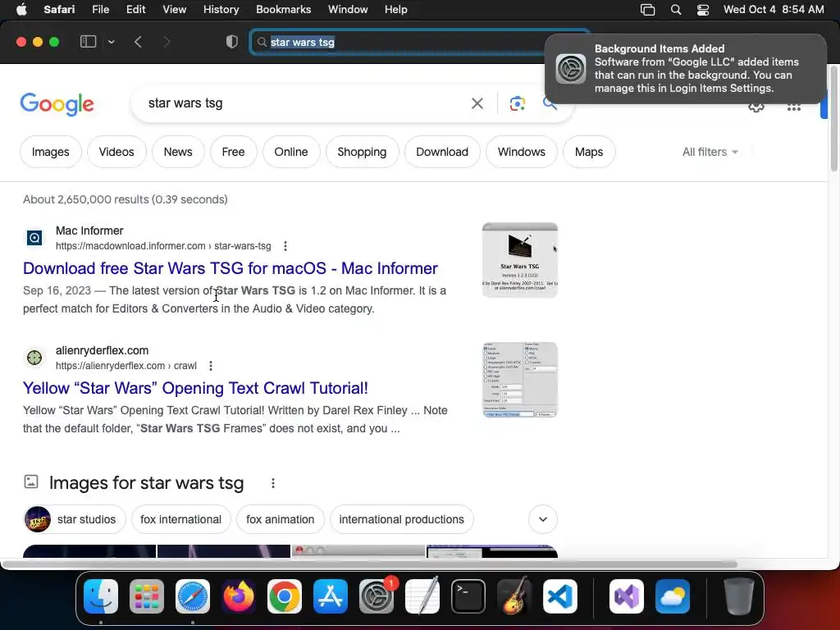Open the File menu in the menu bar
Image resolution: width=840 pixels, height=630 pixels.
[x=100, y=10]
